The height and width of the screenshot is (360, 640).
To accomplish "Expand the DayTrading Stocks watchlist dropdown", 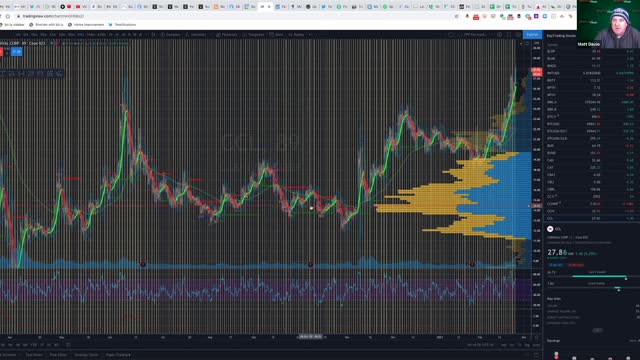I will [x=561, y=36].
